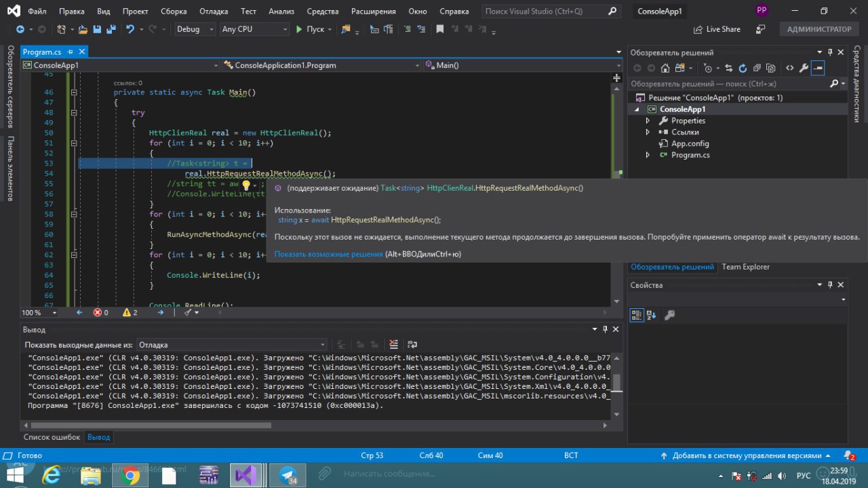The width and height of the screenshot is (868, 488).
Task: Click the clear all output icon
Action: (x=393, y=345)
